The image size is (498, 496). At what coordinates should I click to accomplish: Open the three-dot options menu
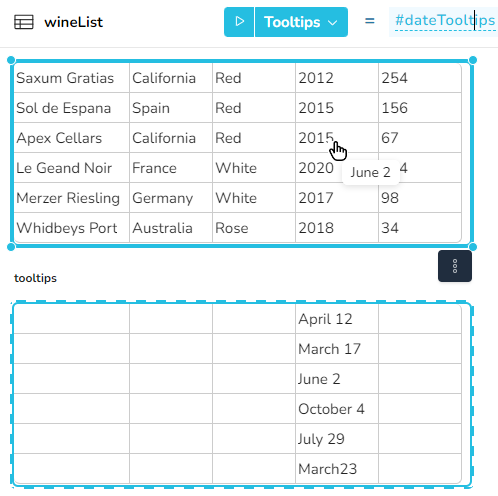tap(455, 266)
